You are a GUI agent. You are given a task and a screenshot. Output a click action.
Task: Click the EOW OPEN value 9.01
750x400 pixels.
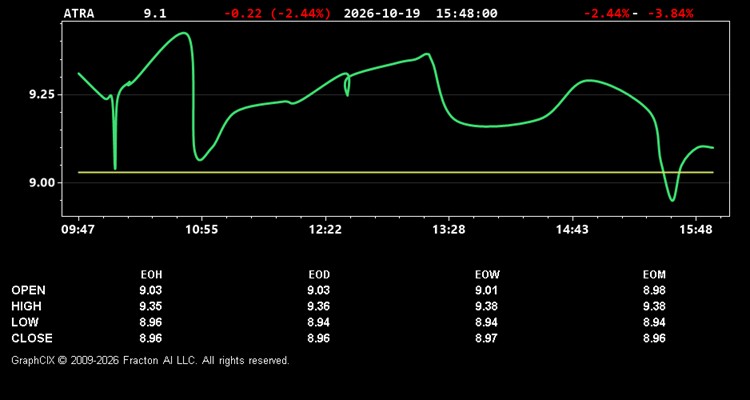point(486,290)
